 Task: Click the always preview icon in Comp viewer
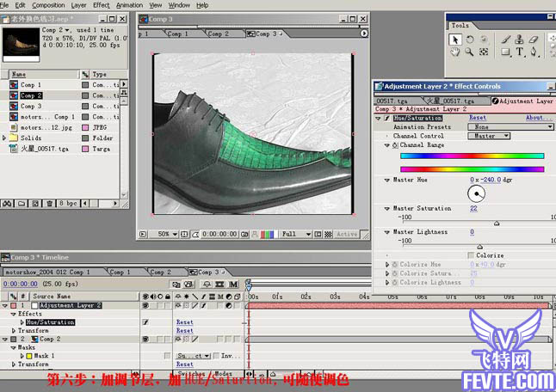(143, 234)
